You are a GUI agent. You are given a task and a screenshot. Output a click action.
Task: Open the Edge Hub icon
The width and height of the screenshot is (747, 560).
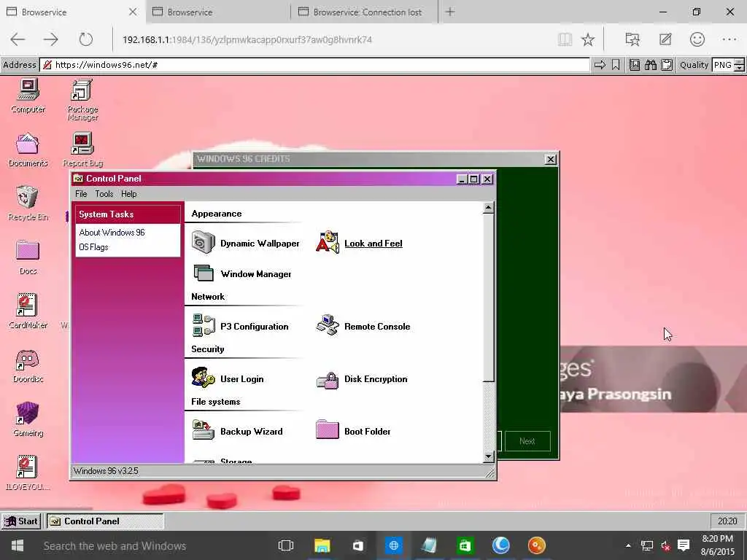(x=632, y=39)
